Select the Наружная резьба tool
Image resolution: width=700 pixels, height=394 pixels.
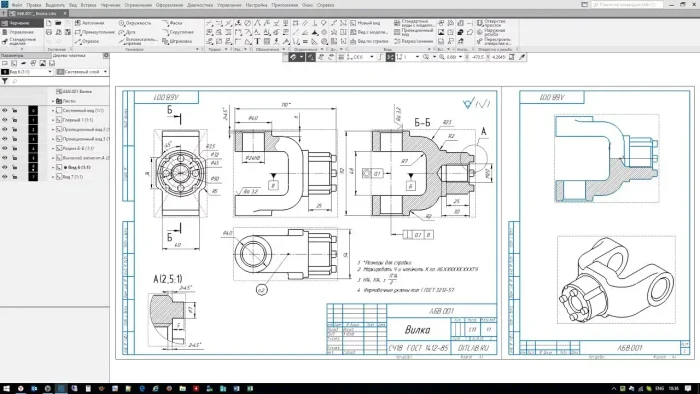(491, 32)
